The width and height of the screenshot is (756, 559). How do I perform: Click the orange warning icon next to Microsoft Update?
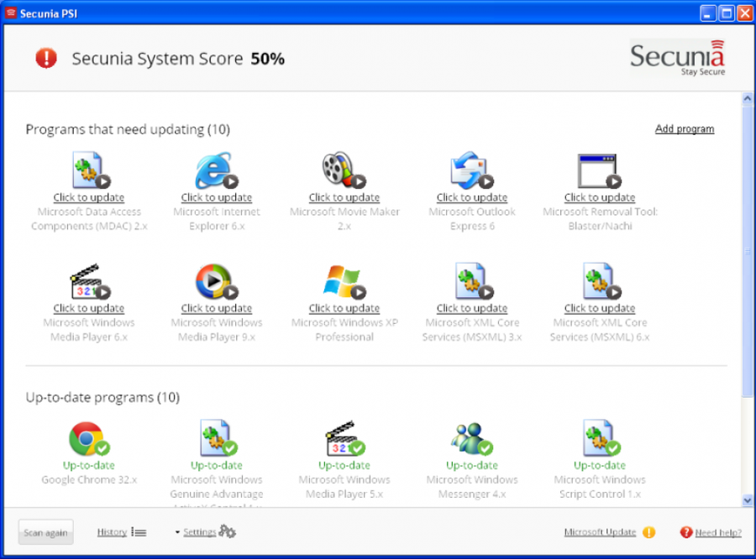649,532
